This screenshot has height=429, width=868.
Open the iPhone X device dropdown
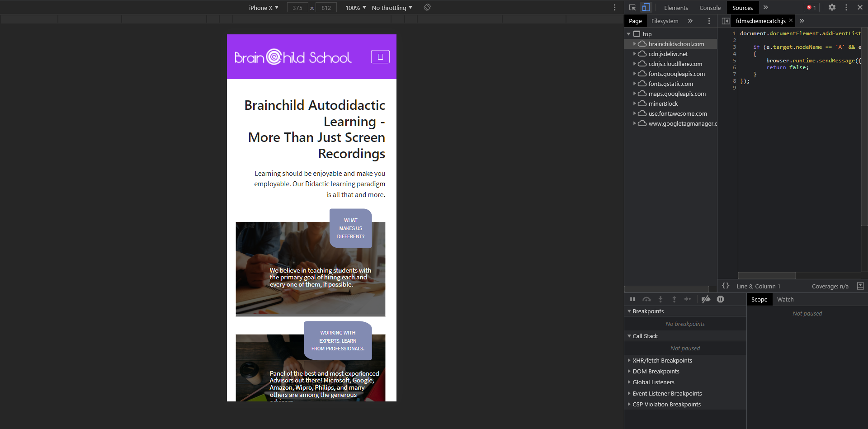click(x=264, y=8)
